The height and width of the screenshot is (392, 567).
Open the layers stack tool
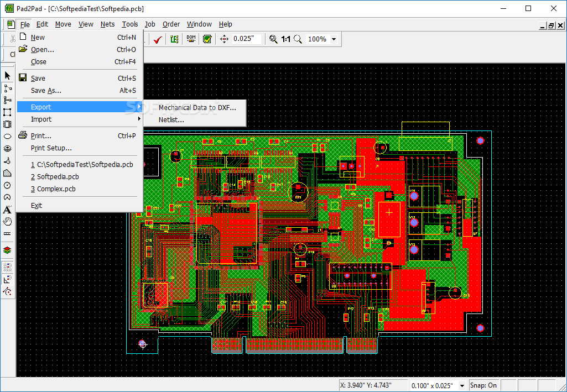[7, 250]
